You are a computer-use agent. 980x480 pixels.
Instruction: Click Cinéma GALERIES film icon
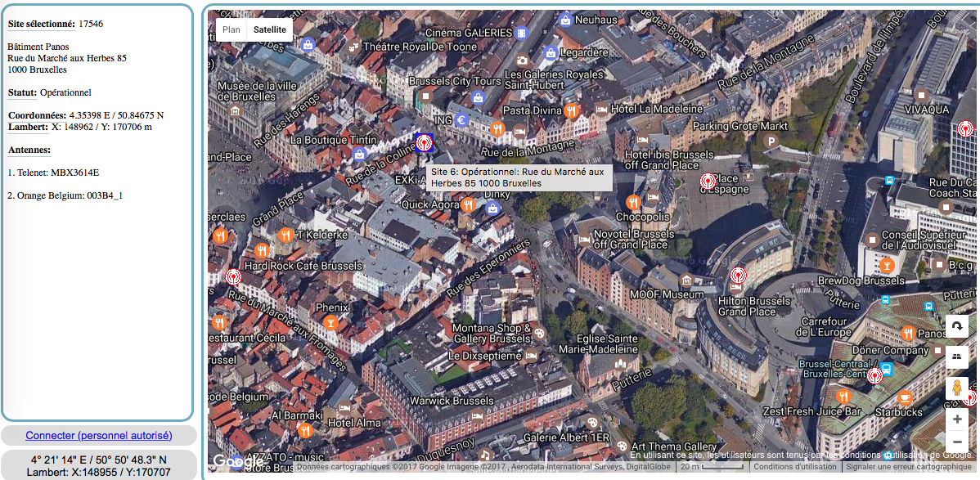point(521,33)
